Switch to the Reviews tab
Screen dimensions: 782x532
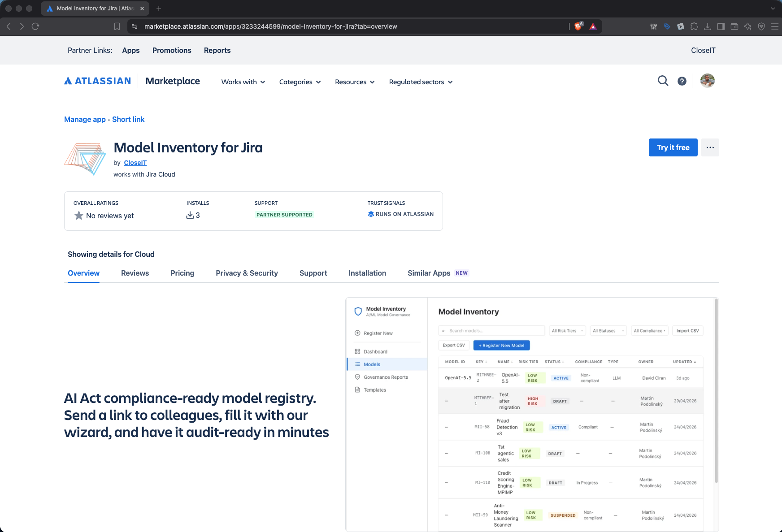pyautogui.click(x=135, y=273)
